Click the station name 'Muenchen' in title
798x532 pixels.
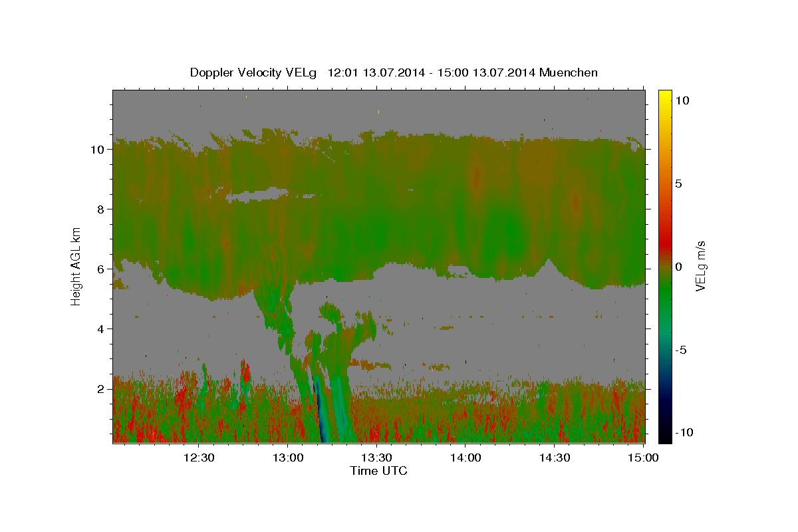[569, 72]
